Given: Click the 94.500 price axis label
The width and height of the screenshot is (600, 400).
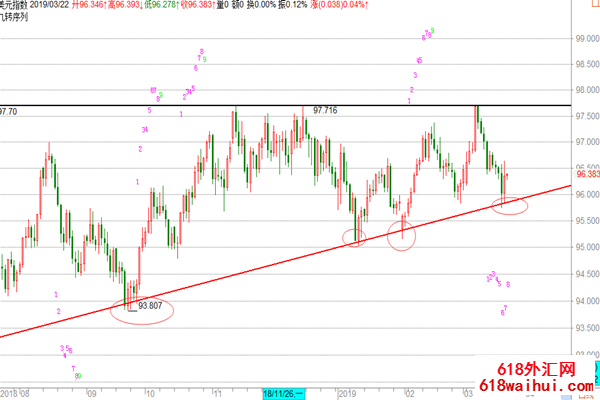Looking at the screenshot, I should (587, 274).
